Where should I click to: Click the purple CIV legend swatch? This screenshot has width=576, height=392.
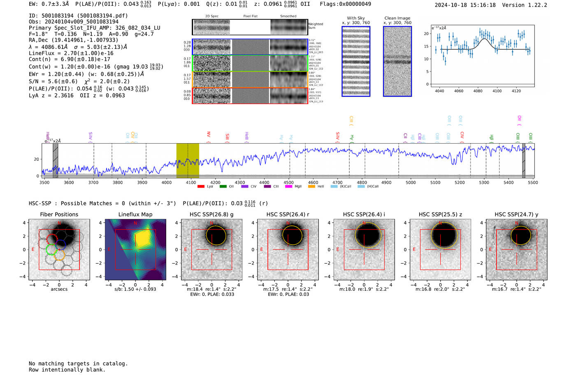pyautogui.click(x=245, y=186)
